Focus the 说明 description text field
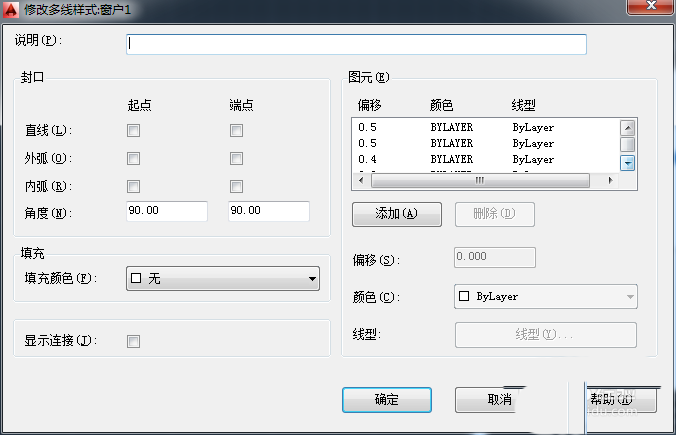The height and width of the screenshot is (435, 676). pos(356,44)
